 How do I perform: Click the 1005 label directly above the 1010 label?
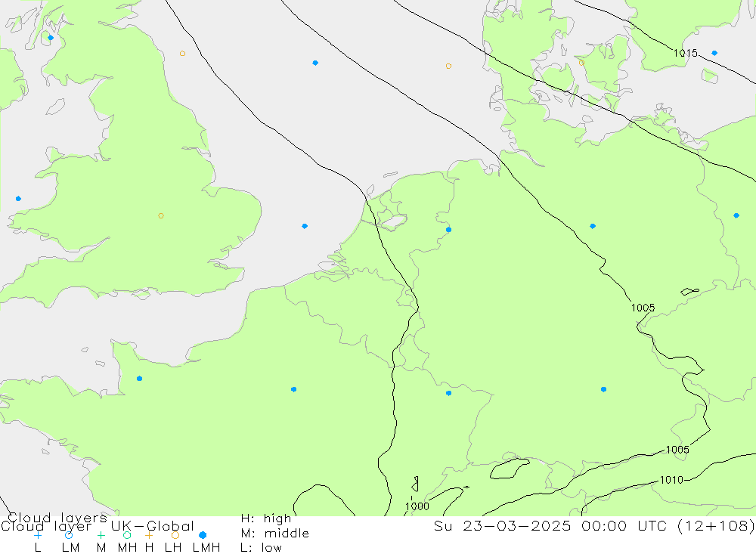[677, 450]
